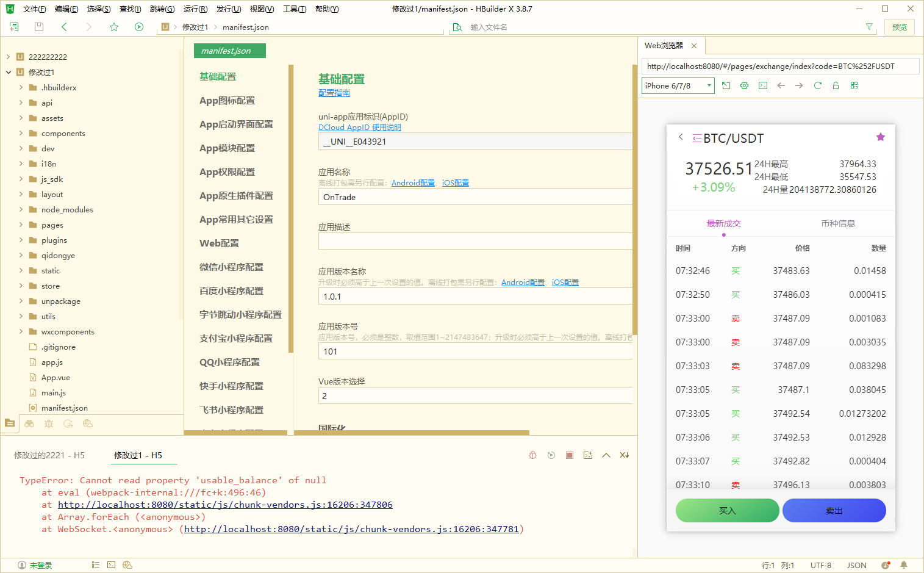924x573 pixels.
Task: Show QR code icon in browser toolbar
Action: point(854,85)
